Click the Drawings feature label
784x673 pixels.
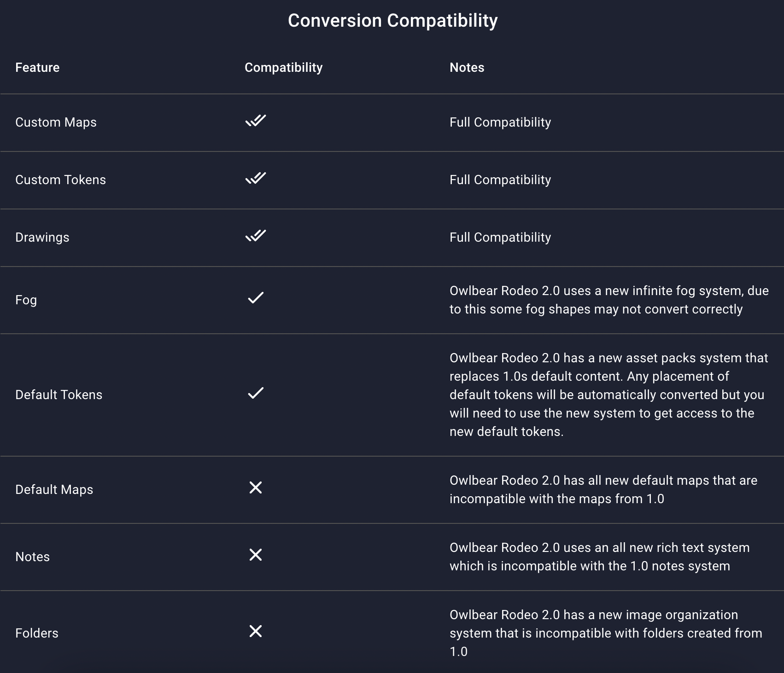[42, 238]
